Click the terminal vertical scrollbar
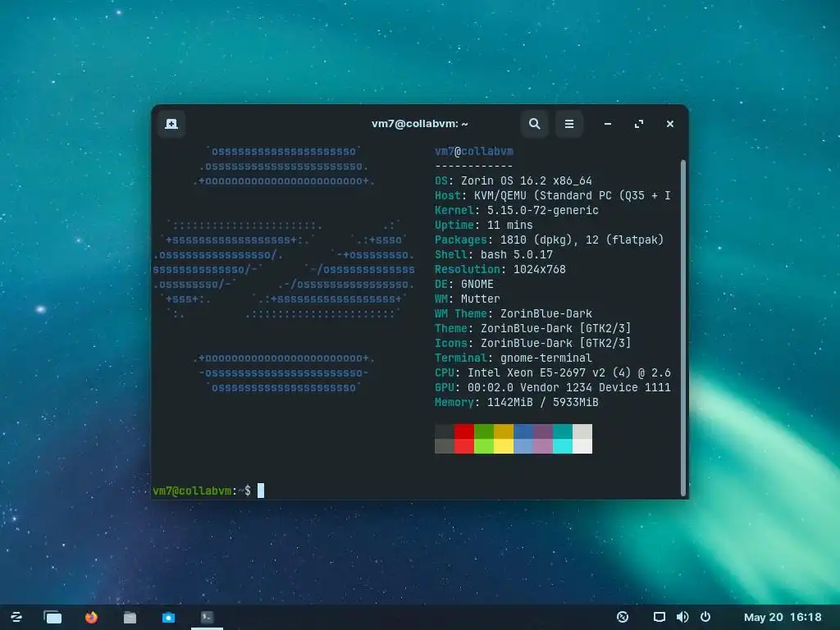 [x=683, y=328]
